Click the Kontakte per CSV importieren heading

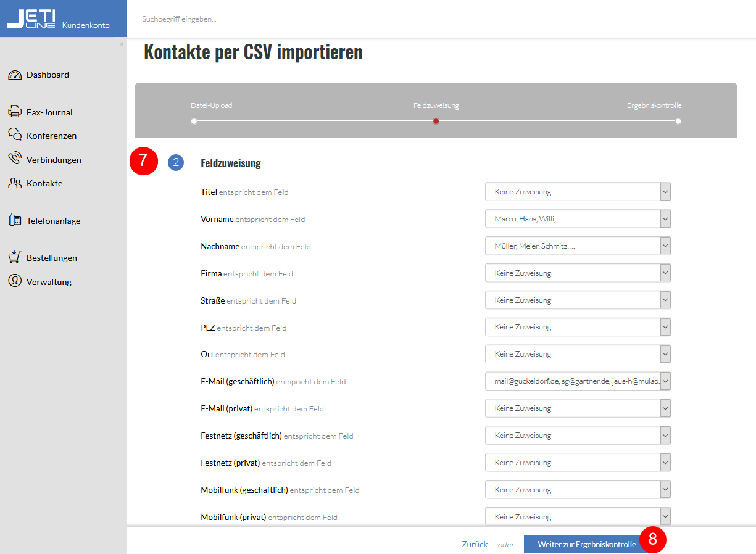tap(253, 52)
